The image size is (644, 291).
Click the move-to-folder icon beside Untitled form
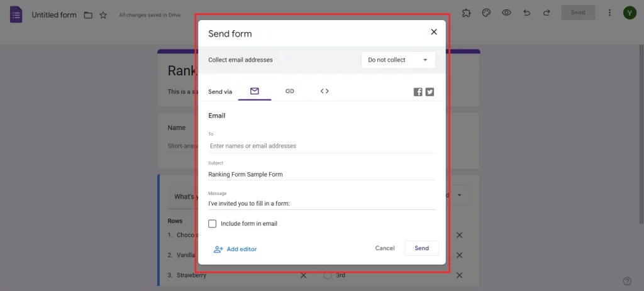click(x=88, y=15)
